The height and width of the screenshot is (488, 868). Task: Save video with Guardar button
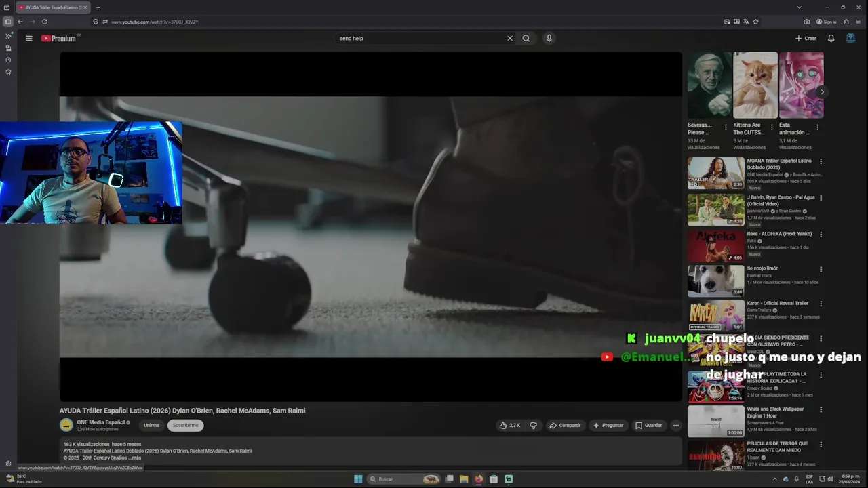click(x=648, y=425)
